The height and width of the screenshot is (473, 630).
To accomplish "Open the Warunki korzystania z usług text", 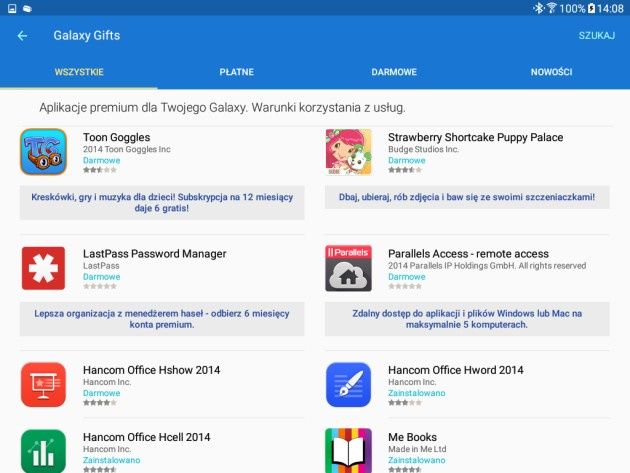I will point(329,108).
